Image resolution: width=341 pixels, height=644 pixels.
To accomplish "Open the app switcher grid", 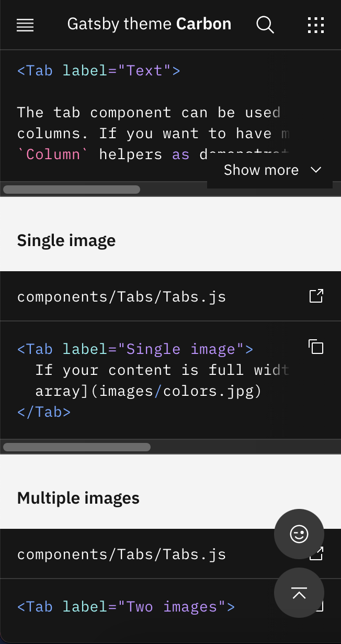I will (316, 25).
